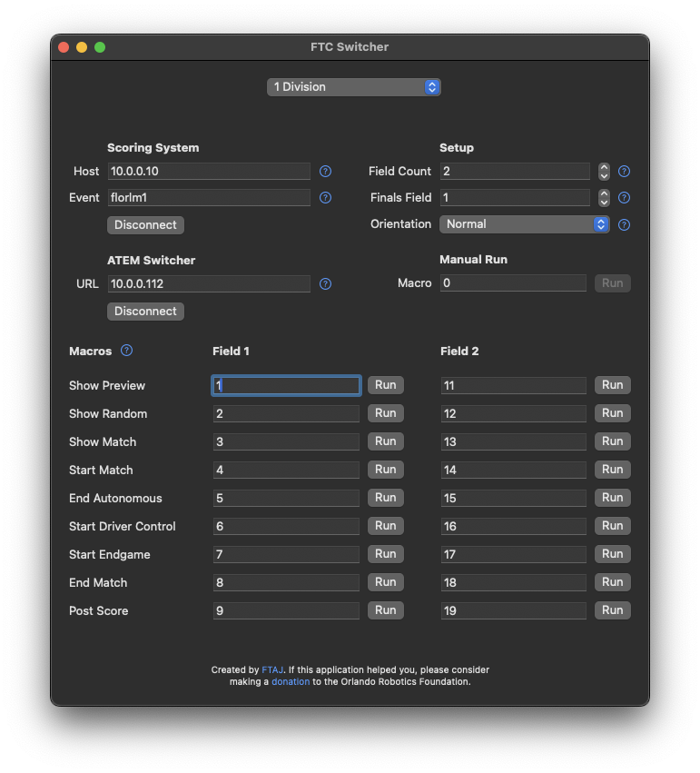
Task: Follow the FTAJ link
Action: (272, 669)
